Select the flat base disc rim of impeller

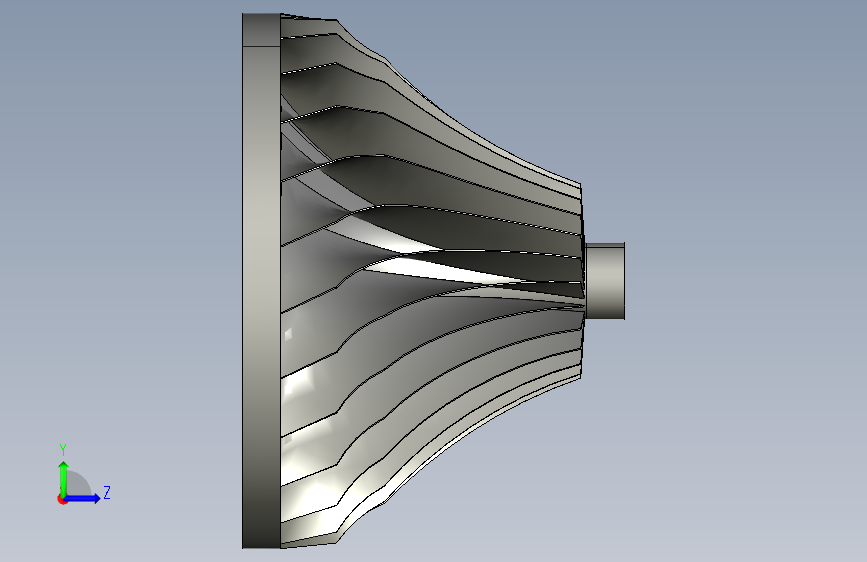(262, 281)
